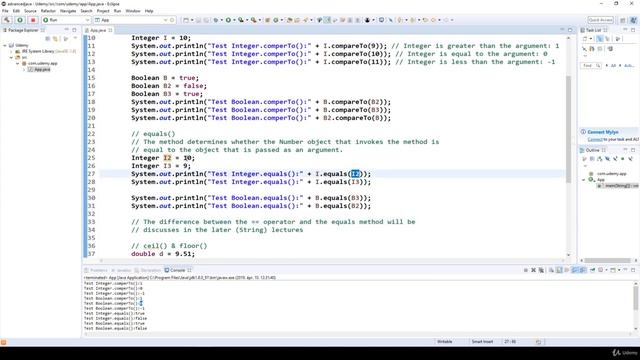This screenshot has height=360, width=640.
Task: Click the Quick Access search field
Action: coord(600,20)
